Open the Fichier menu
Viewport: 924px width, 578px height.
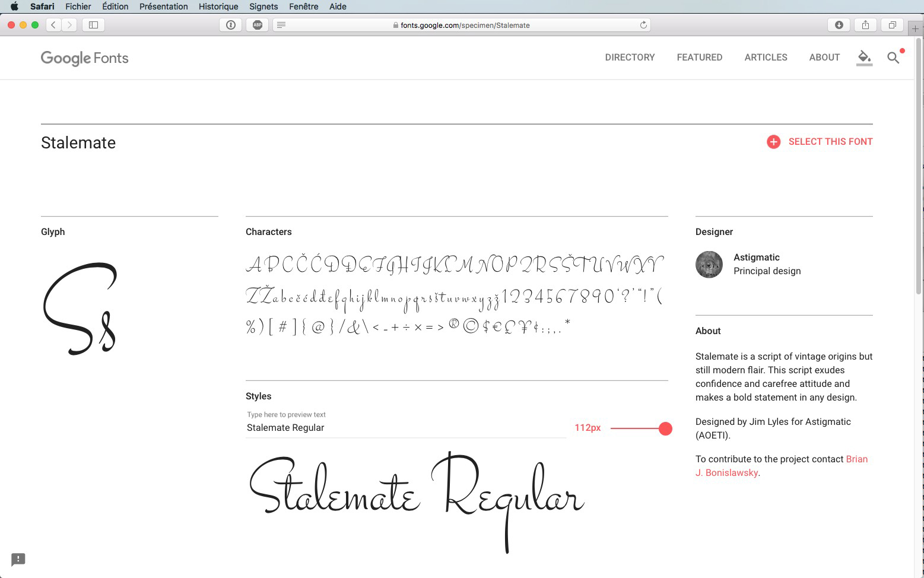click(78, 7)
